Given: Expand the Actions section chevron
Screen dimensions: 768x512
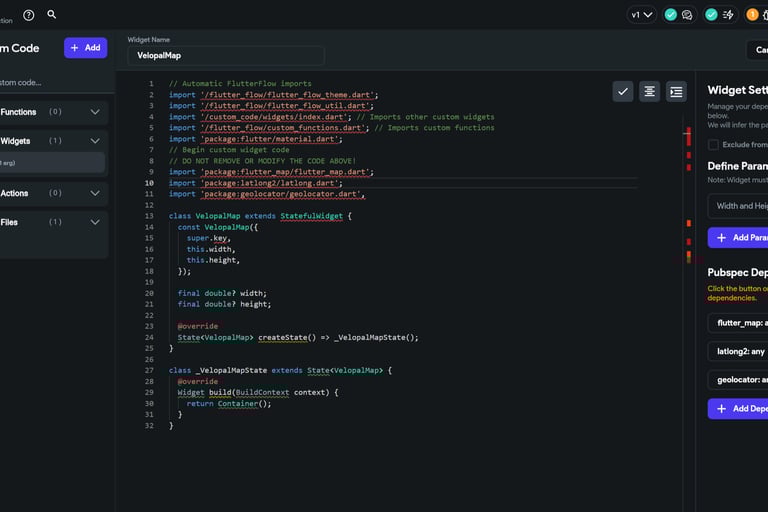Looking at the screenshot, I should click(x=95, y=193).
